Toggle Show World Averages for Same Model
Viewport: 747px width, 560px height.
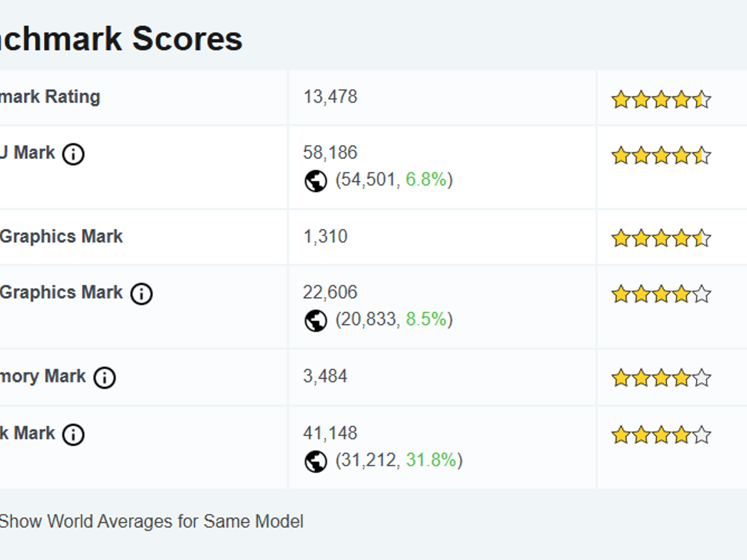click(151, 521)
